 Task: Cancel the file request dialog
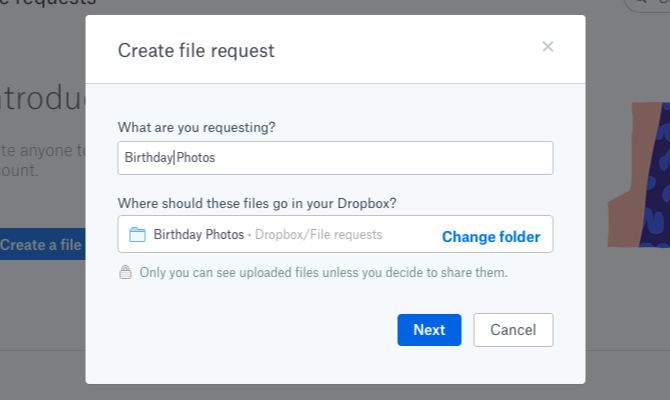[513, 329]
